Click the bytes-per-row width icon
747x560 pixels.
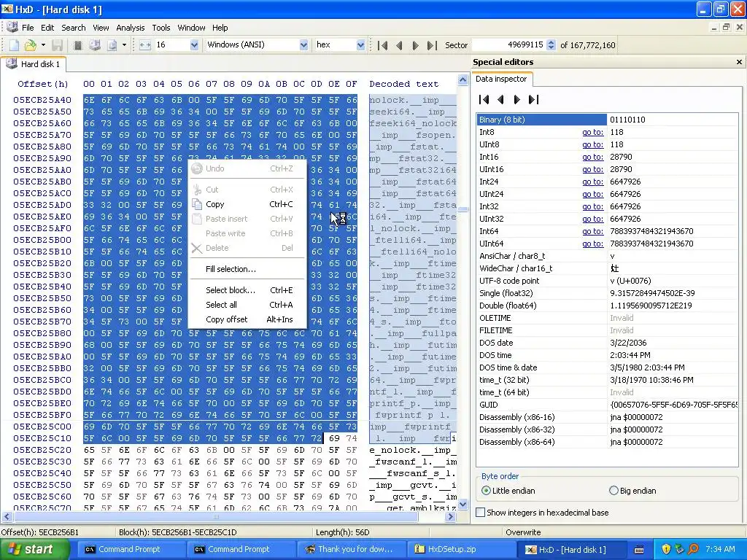click(145, 45)
